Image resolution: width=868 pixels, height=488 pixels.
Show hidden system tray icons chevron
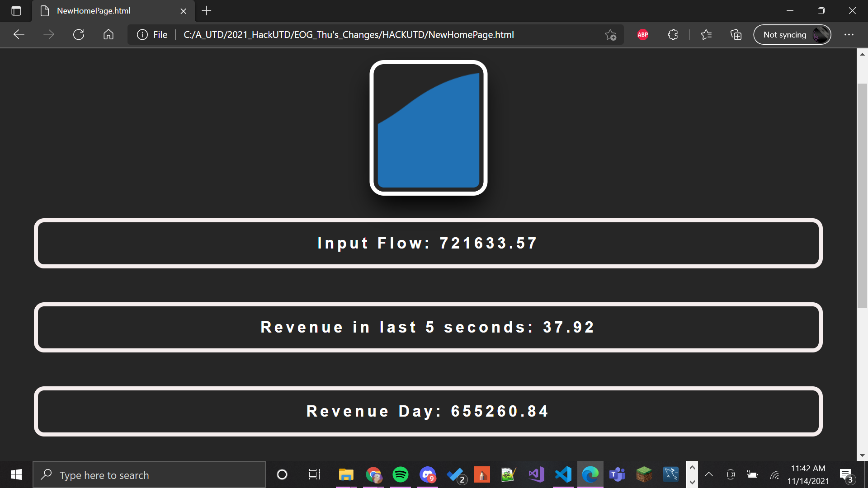(709, 474)
